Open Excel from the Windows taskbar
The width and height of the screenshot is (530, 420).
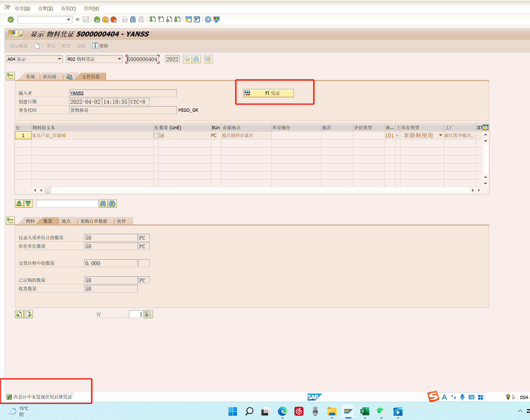click(365, 411)
